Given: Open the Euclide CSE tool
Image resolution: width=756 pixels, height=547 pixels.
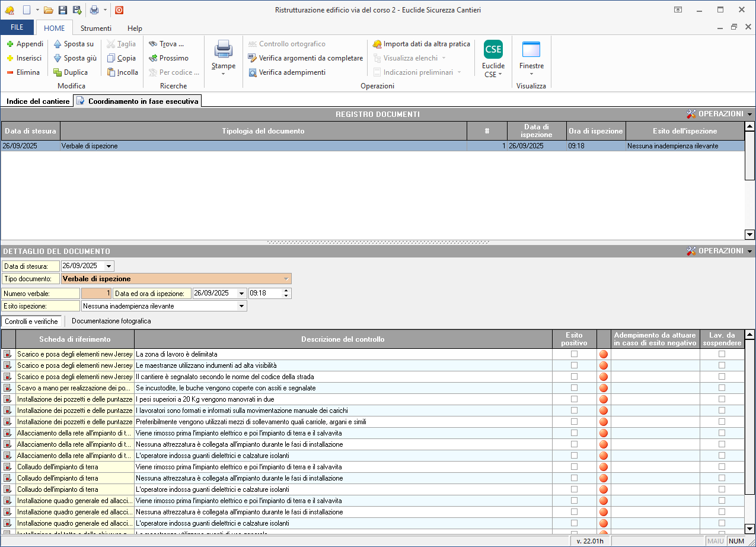Looking at the screenshot, I should click(x=493, y=50).
